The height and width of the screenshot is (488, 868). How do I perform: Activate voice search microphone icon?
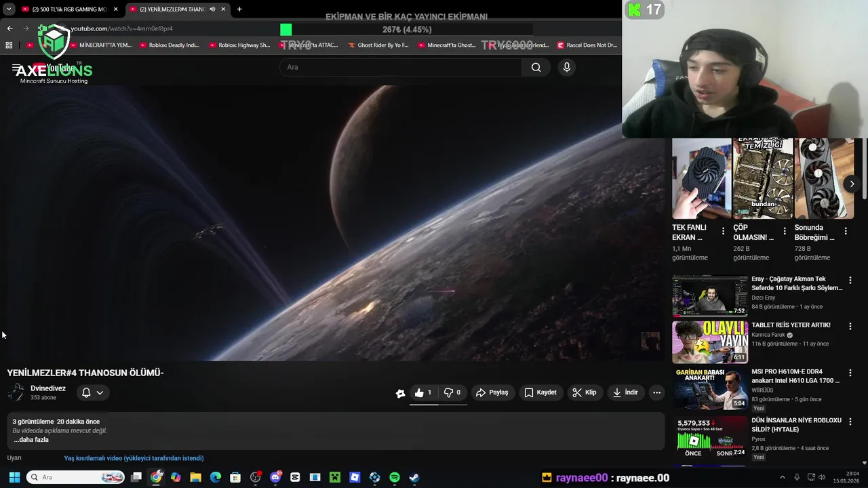tap(567, 67)
